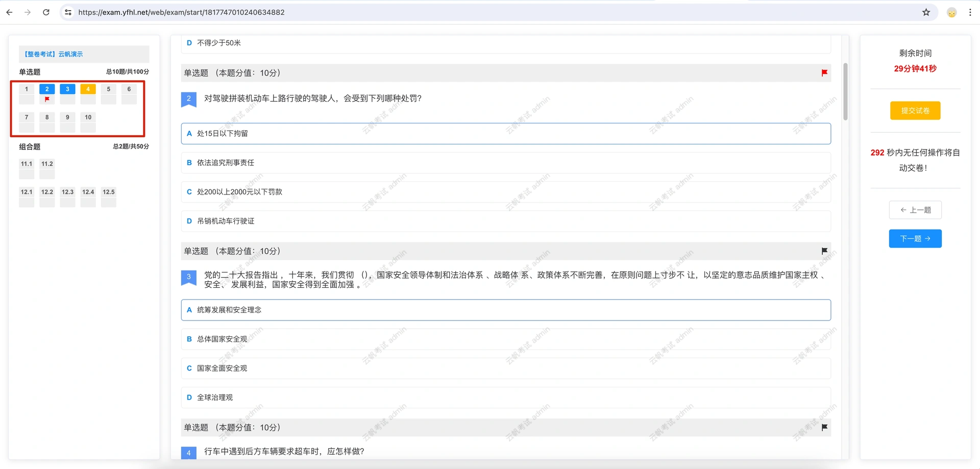Jump to question 6 in navigator

point(129,93)
